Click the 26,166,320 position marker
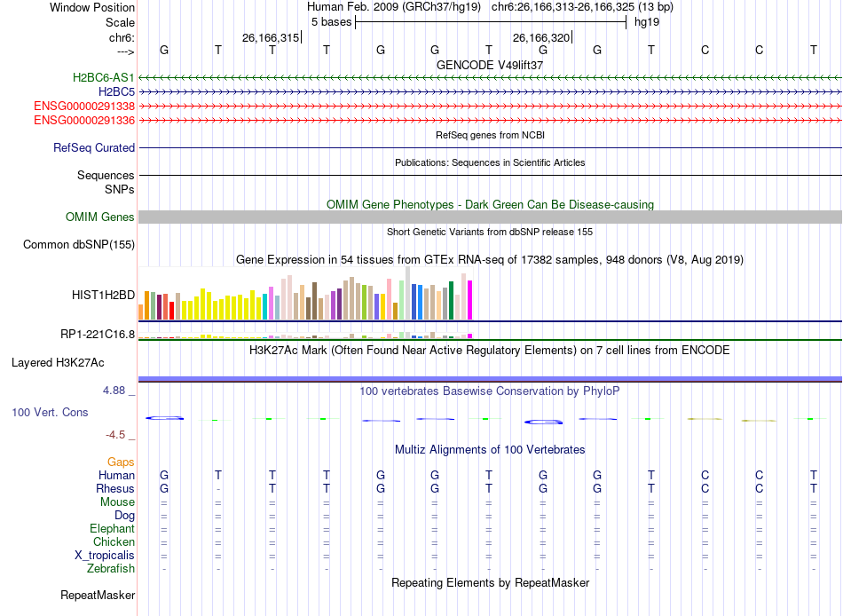 [541, 37]
